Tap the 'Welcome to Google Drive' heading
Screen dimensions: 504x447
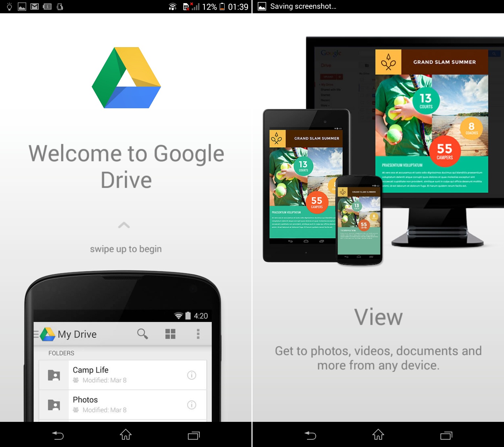coord(126,167)
